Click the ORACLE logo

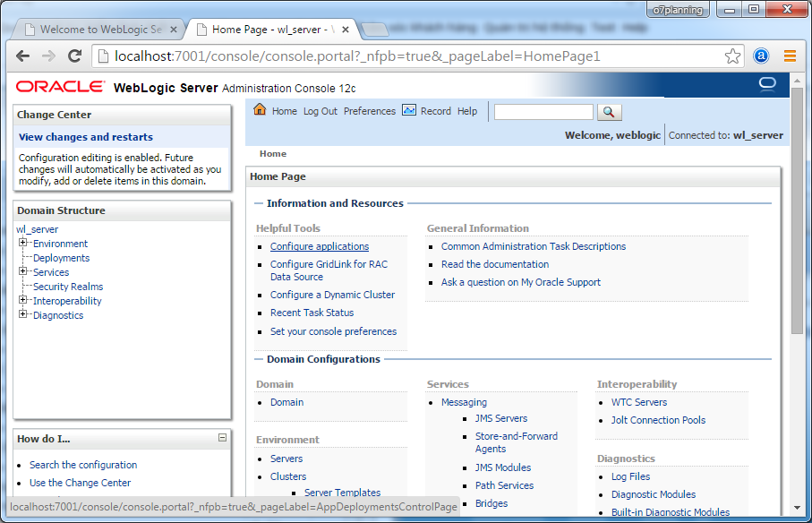point(60,87)
